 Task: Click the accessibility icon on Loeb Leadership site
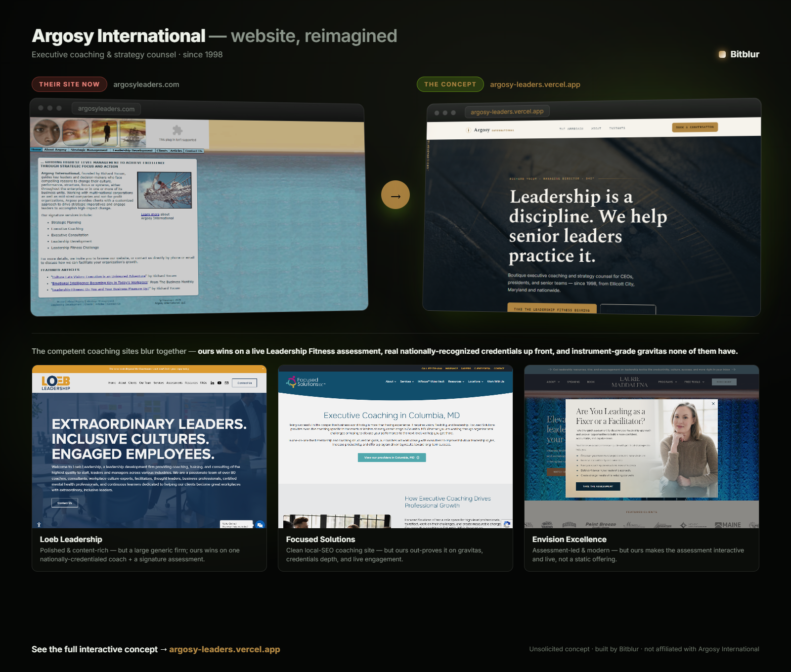[x=39, y=525]
